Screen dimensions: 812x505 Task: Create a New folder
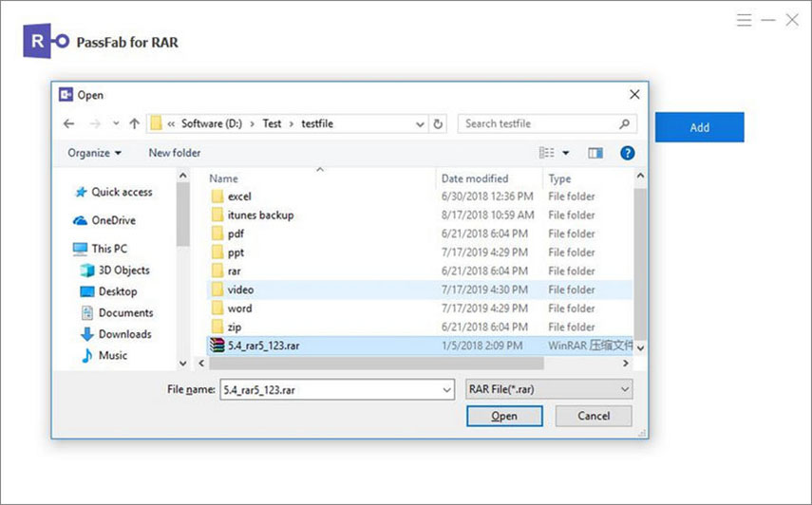point(175,153)
